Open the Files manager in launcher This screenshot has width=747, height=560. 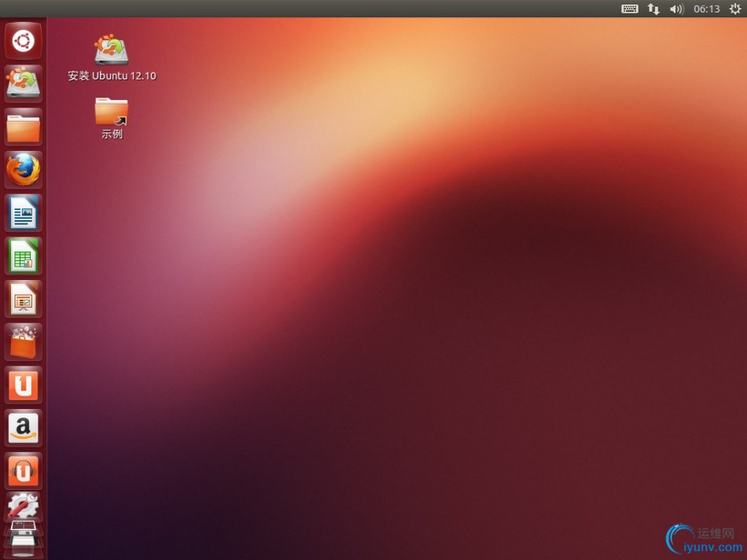pyautogui.click(x=24, y=127)
